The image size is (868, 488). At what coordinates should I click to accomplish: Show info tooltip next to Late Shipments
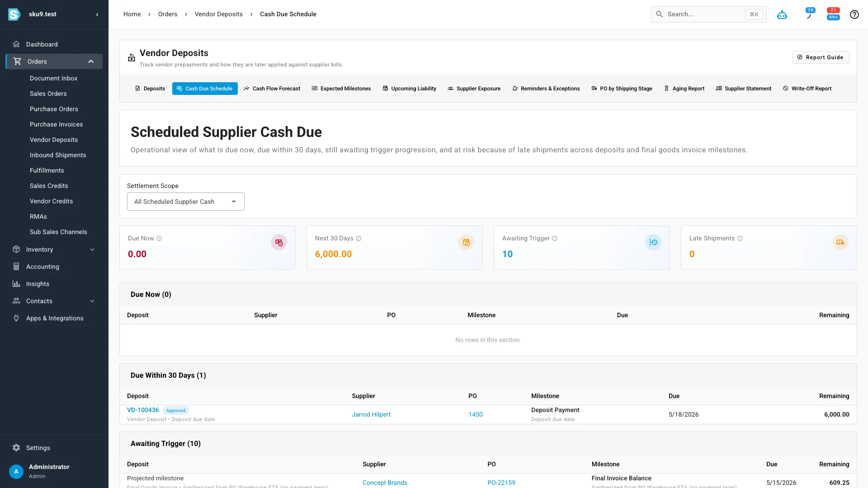coord(740,239)
